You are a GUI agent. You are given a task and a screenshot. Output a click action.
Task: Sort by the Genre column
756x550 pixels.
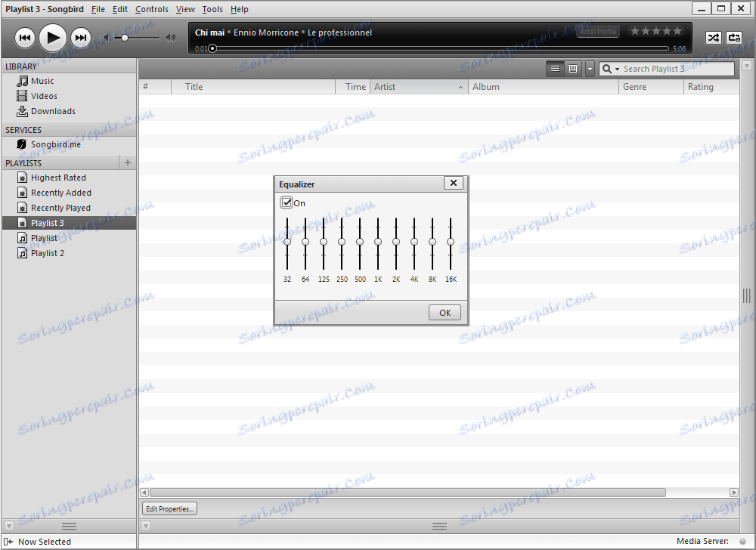651,87
